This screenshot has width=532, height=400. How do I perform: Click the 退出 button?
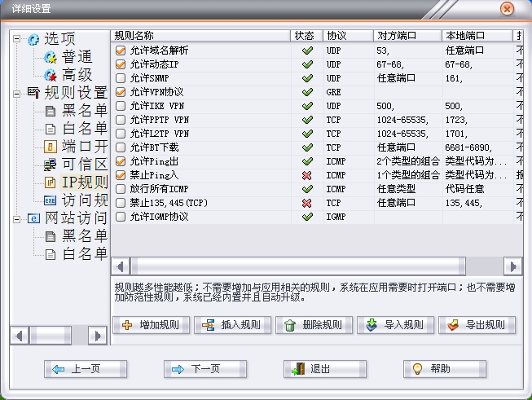tap(325, 369)
